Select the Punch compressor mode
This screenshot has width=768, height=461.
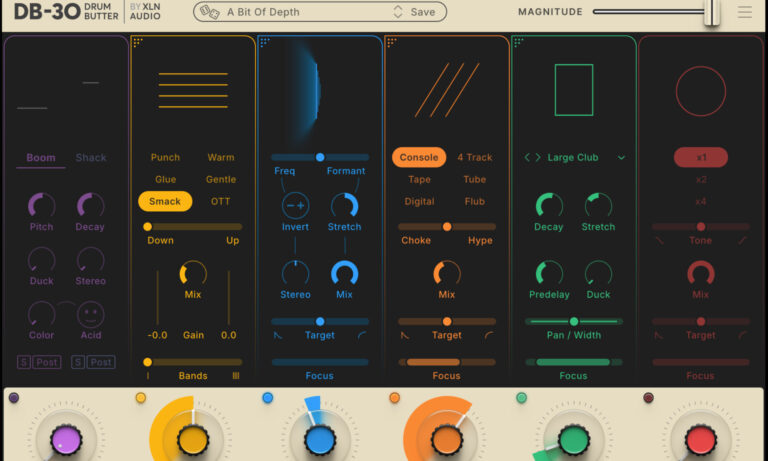click(165, 157)
